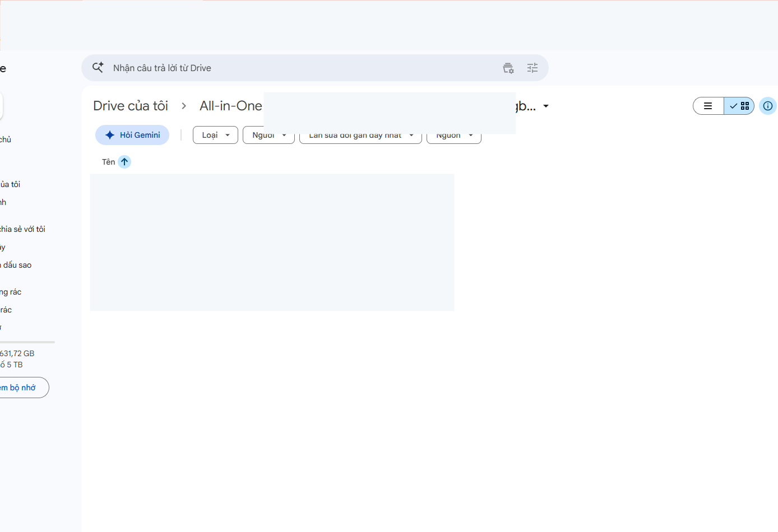Click the '631,72 GB' storage usage text
Image resolution: width=778 pixels, height=532 pixels.
[x=17, y=353]
